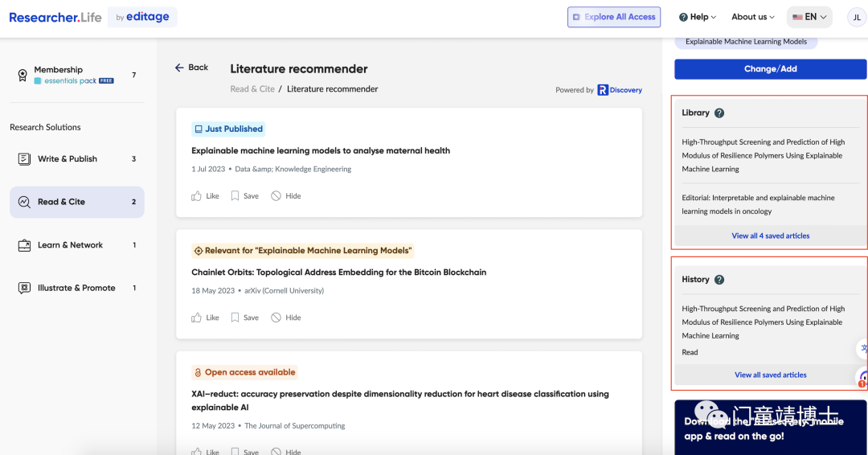Click the Write & Publish sidebar icon
The image size is (868, 455).
[24, 159]
